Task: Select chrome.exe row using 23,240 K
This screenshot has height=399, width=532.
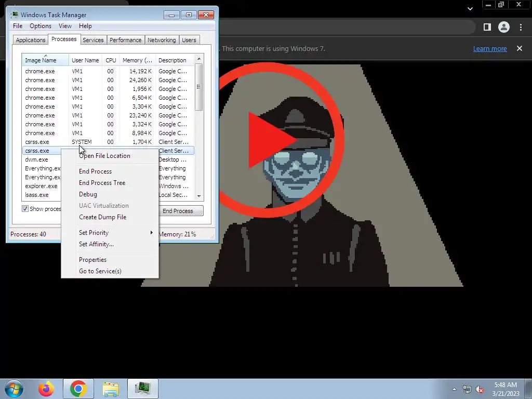Action: click(x=108, y=115)
